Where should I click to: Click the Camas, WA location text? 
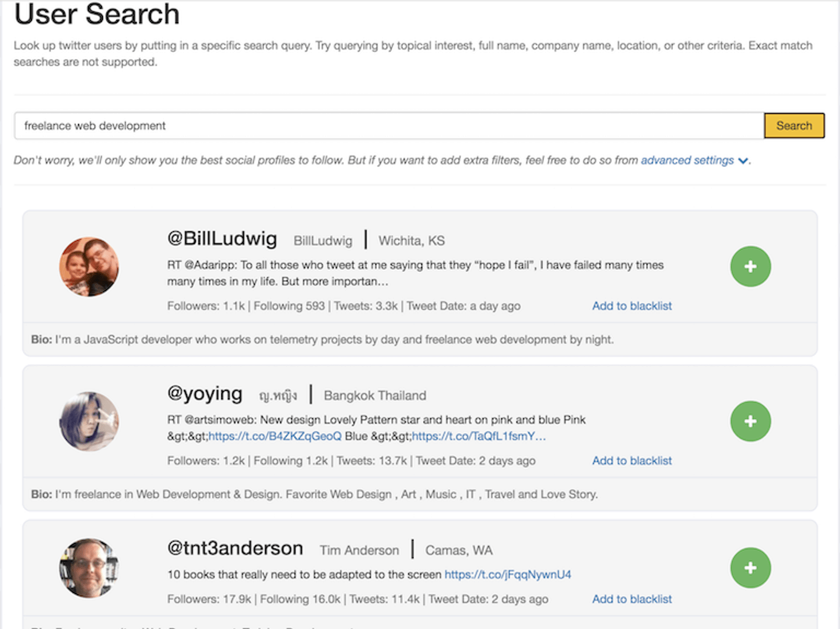click(x=459, y=550)
